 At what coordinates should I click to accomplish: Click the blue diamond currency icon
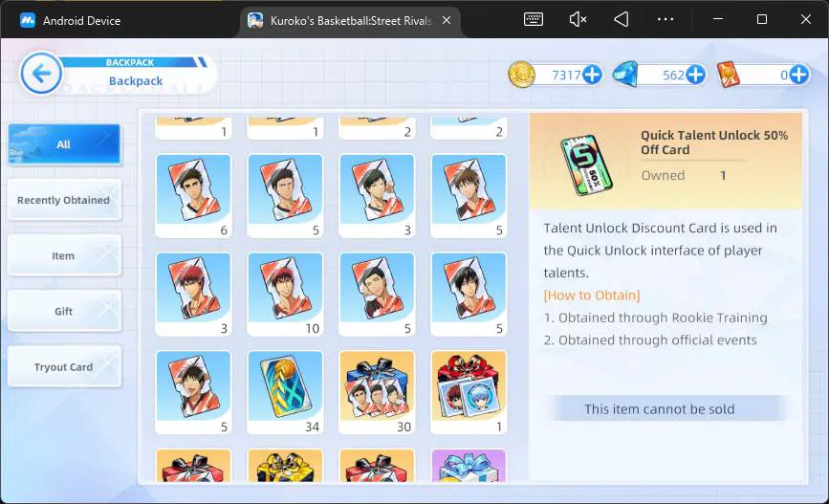[x=625, y=74]
